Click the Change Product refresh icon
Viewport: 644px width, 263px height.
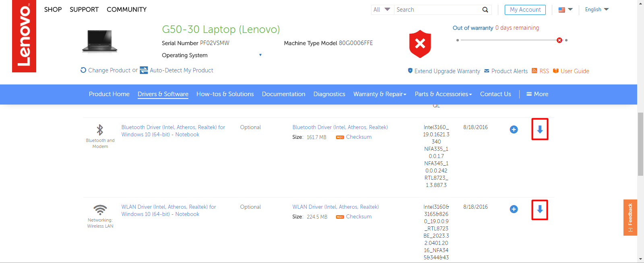point(83,70)
